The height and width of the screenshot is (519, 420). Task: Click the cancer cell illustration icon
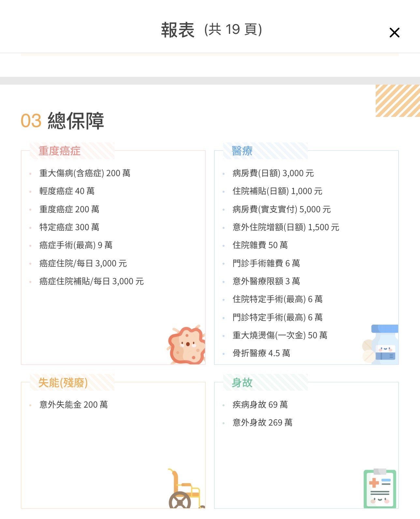pos(187,345)
